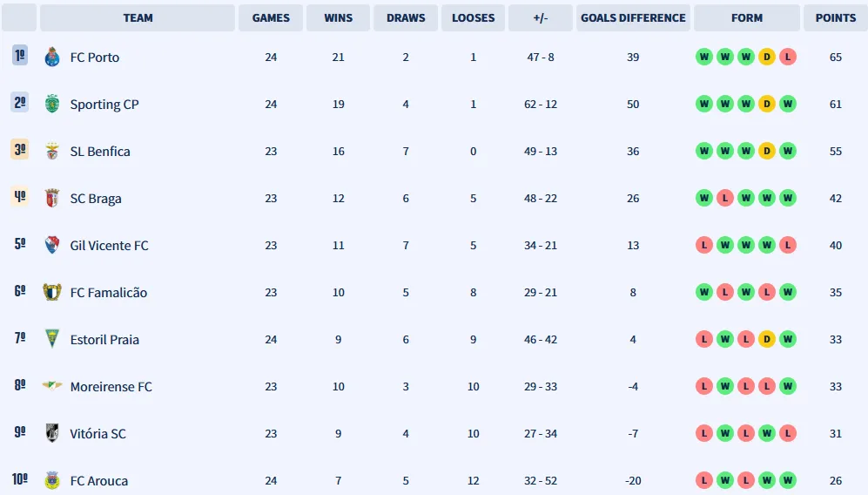Image resolution: width=868 pixels, height=495 pixels.
Task: Click FC Porto's yellow draw form badge
Action: pyautogui.click(x=767, y=58)
